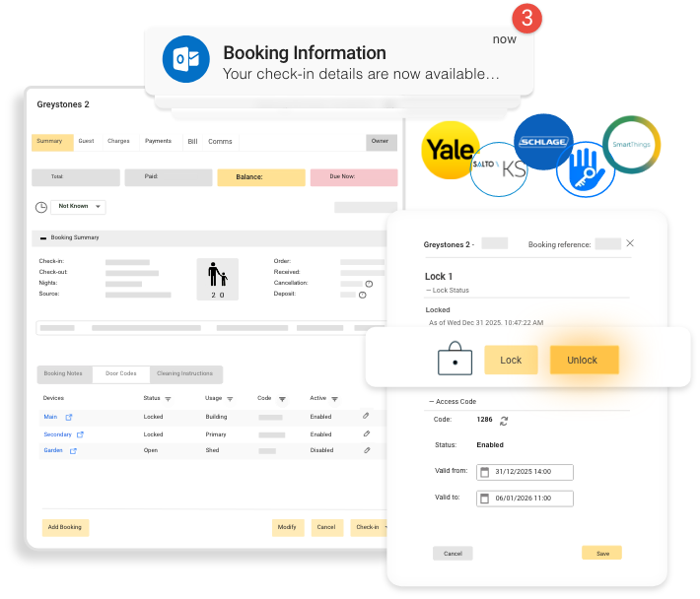
Task: Open the Booking Notes tab
Action: tap(64, 374)
